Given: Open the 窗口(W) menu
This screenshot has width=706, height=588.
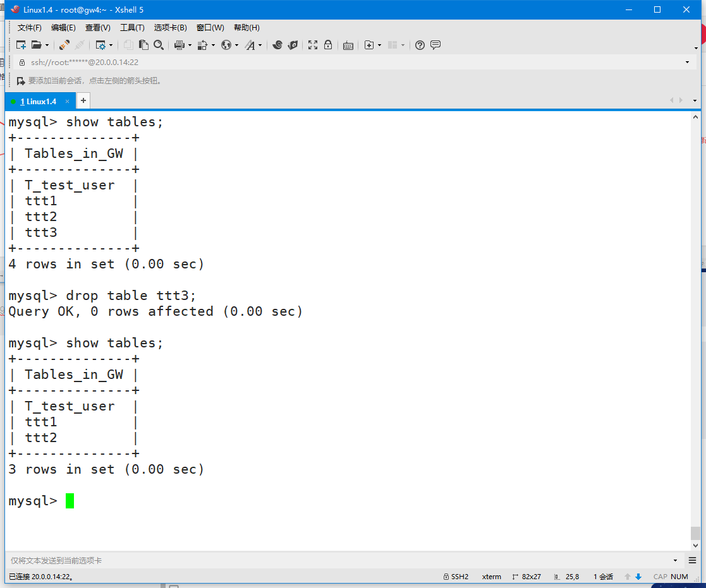Looking at the screenshot, I should [x=210, y=27].
